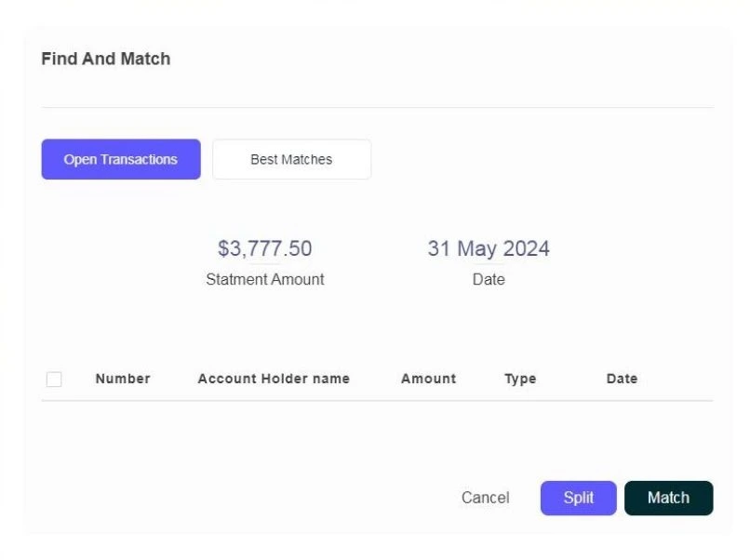Screen dimensions: 750x560
Task: Switch to the Best Matches tab
Action: [x=291, y=159]
